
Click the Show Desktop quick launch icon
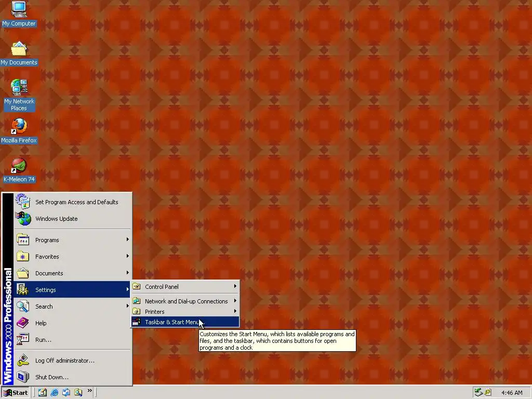tap(42, 393)
